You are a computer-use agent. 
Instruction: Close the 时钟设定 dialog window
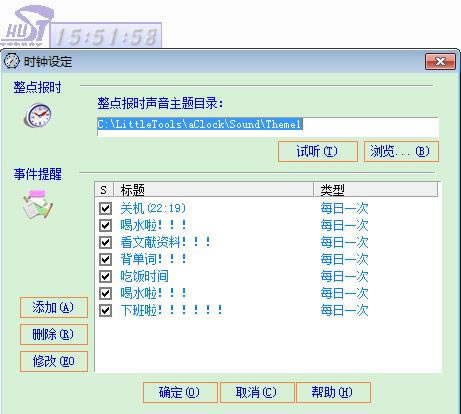click(440, 61)
